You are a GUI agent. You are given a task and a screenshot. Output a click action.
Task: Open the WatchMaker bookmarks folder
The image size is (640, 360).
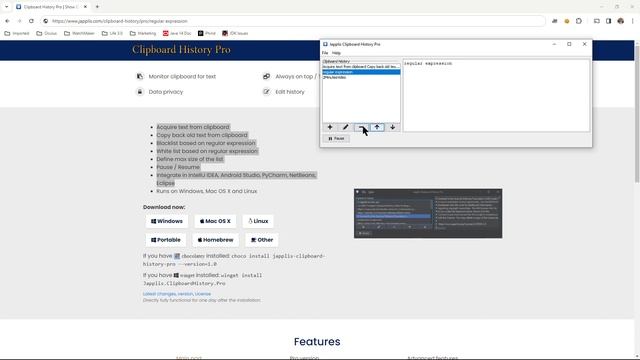point(79,33)
